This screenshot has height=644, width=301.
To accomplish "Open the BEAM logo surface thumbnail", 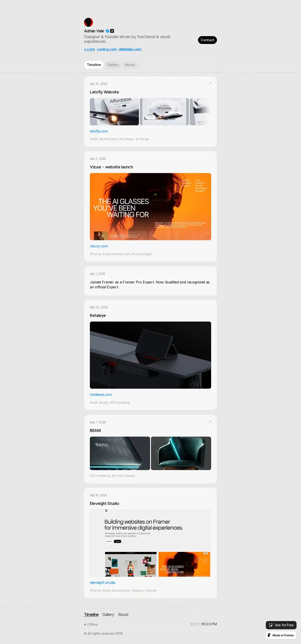I will (x=120, y=453).
